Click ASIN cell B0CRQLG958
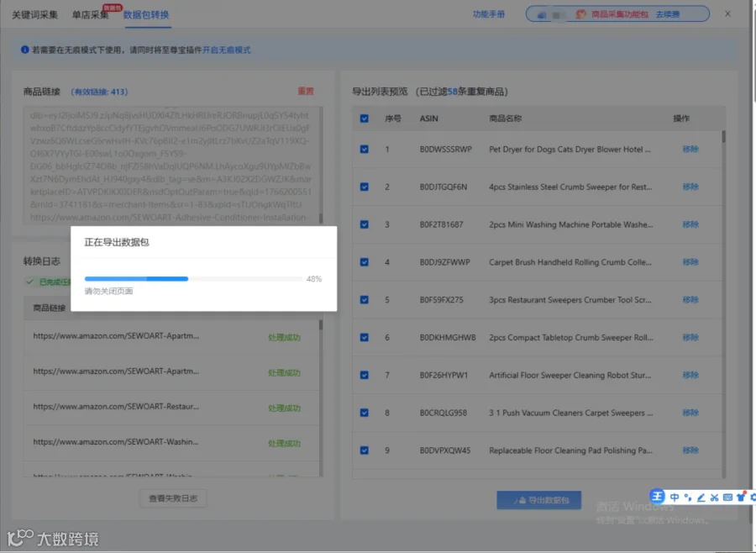 pos(443,413)
